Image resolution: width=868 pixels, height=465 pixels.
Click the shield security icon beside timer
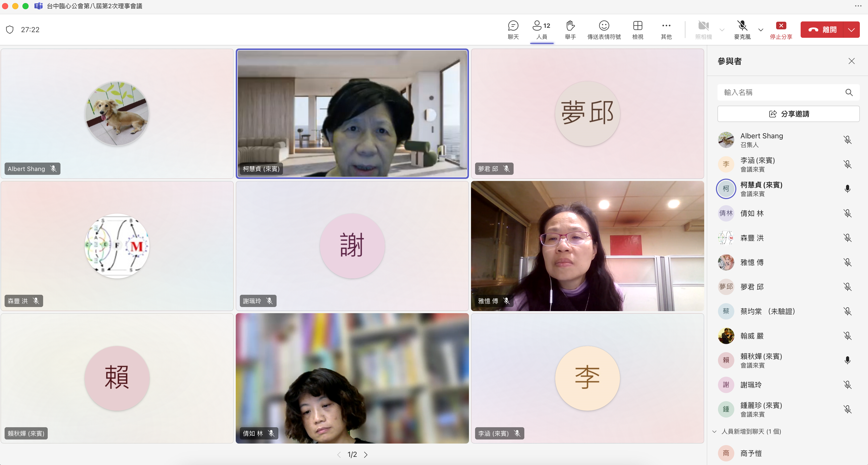tap(10, 30)
